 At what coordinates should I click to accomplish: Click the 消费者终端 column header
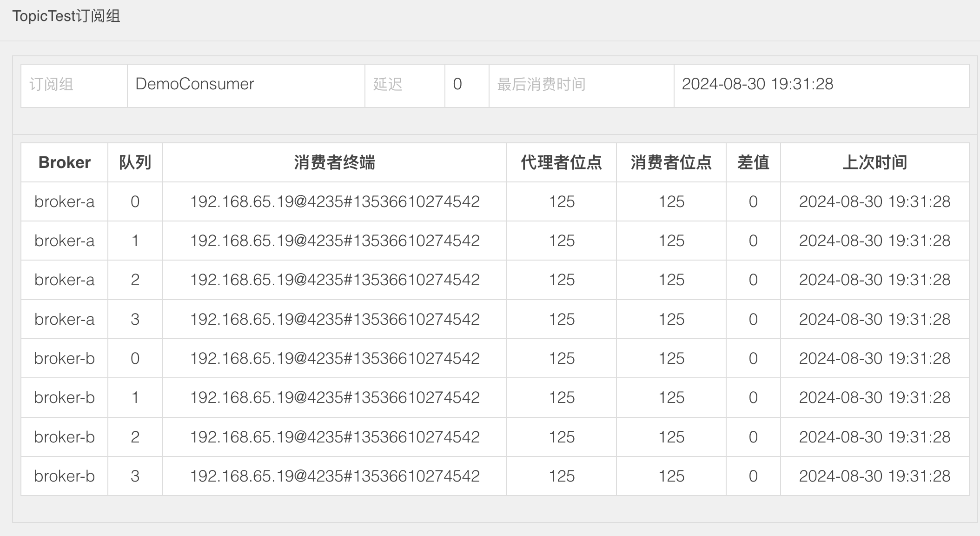[x=334, y=162]
